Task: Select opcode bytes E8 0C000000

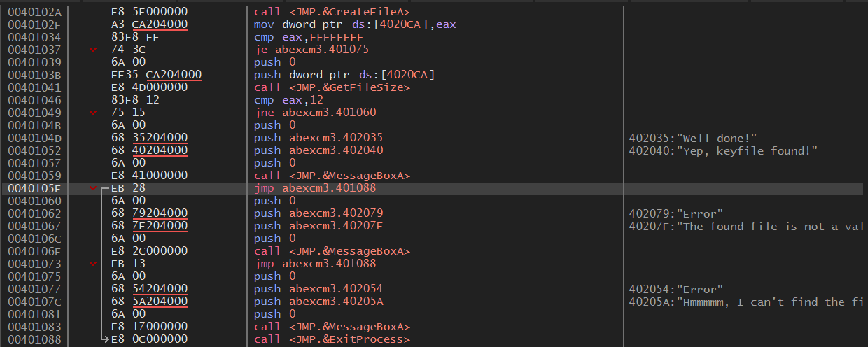Action: (x=149, y=339)
